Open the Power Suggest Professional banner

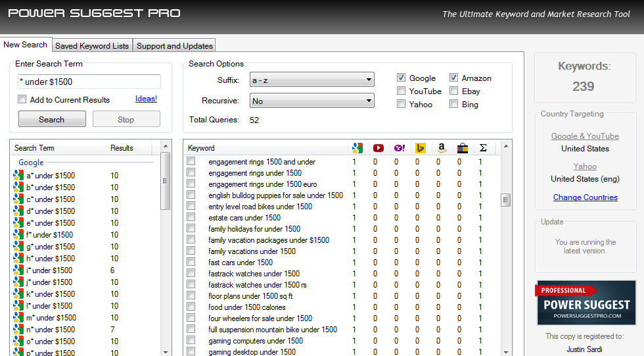coord(586,303)
